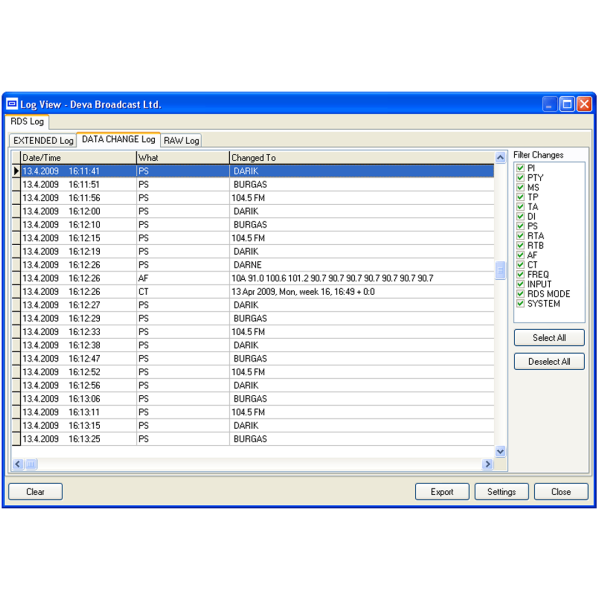Select the DATA CHANGE Log tab
The height and width of the screenshot is (600, 600).
point(118,139)
